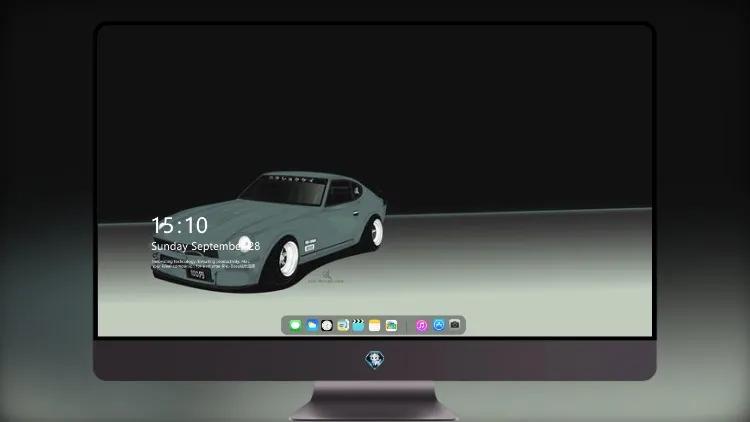Open the green Messages app in the dock
This screenshot has width=750, height=422.
pos(295,325)
